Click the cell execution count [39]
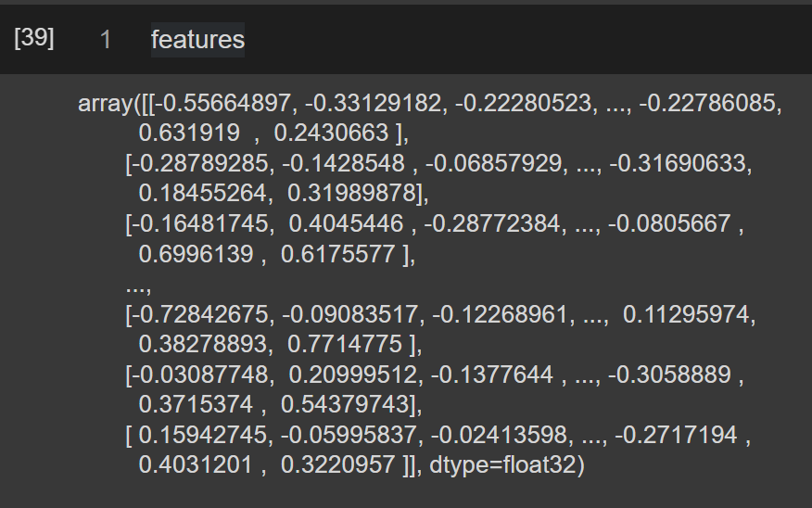 (x=34, y=38)
